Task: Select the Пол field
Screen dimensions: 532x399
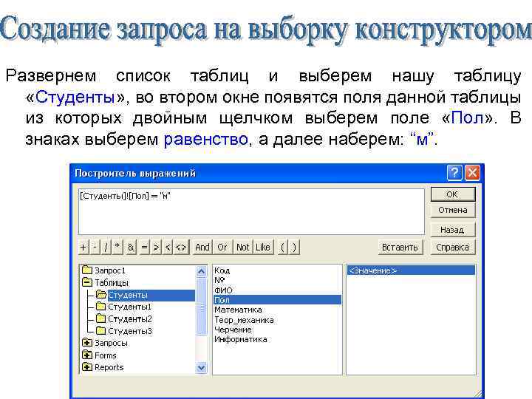Action: point(277,300)
